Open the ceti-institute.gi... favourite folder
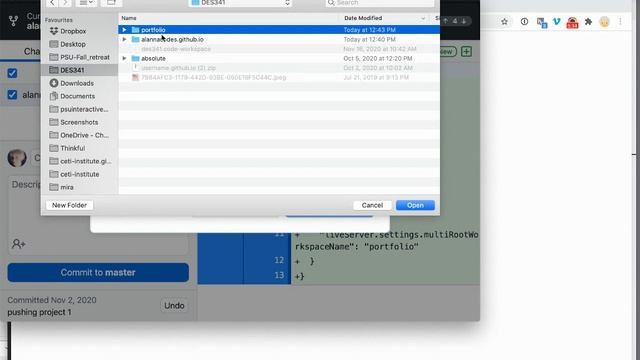 coord(80,161)
